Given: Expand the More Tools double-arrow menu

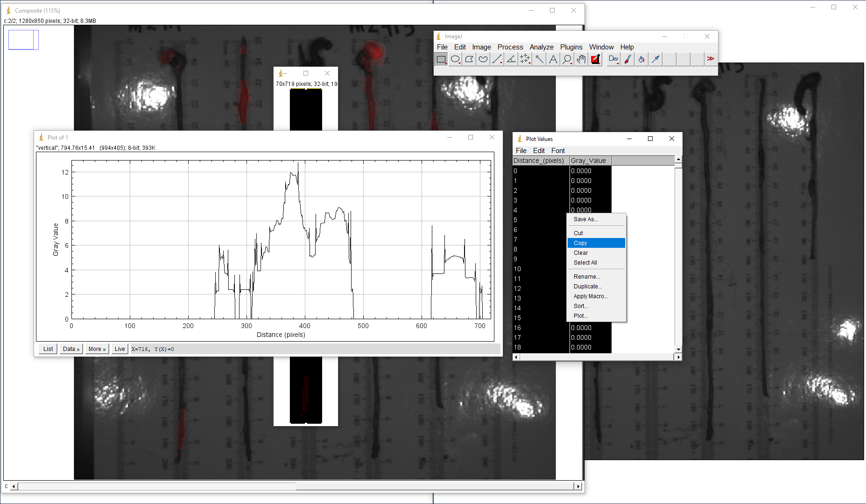Looking at the screenshot, I should point(710,59).
